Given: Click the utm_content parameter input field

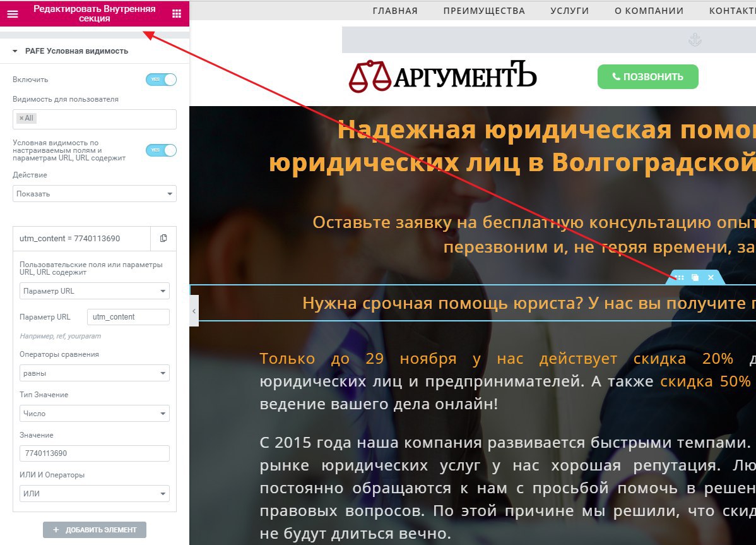Looking at the screenshot, I should tap(128, 317).
